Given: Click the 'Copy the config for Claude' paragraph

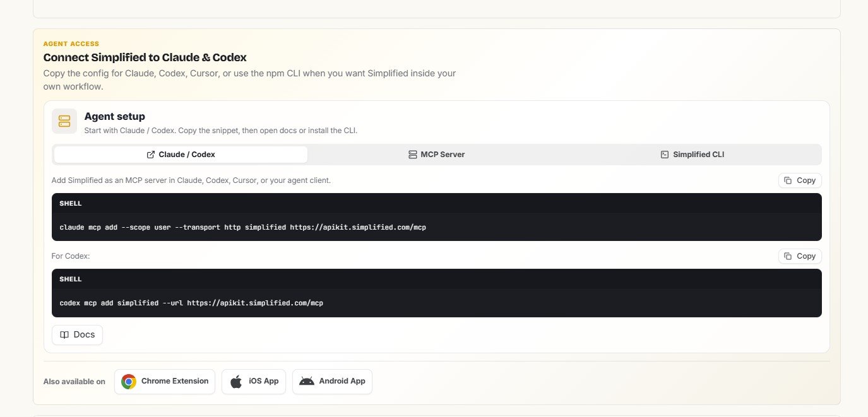Looking at the screenshot, I should (249, 80).
